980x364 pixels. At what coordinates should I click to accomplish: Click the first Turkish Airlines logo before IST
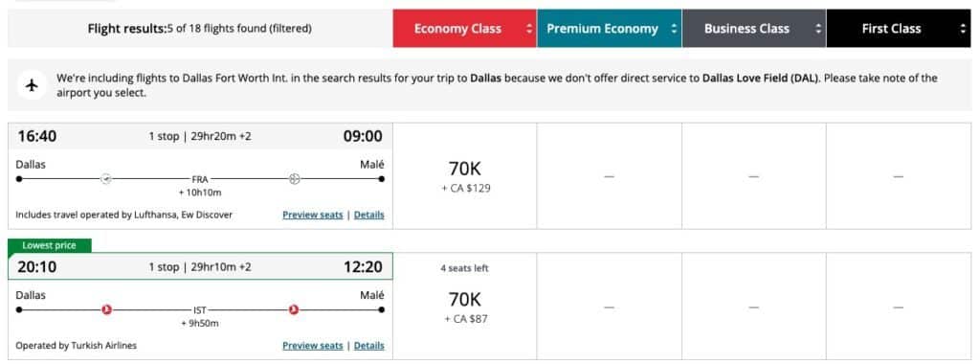point(107,309)
